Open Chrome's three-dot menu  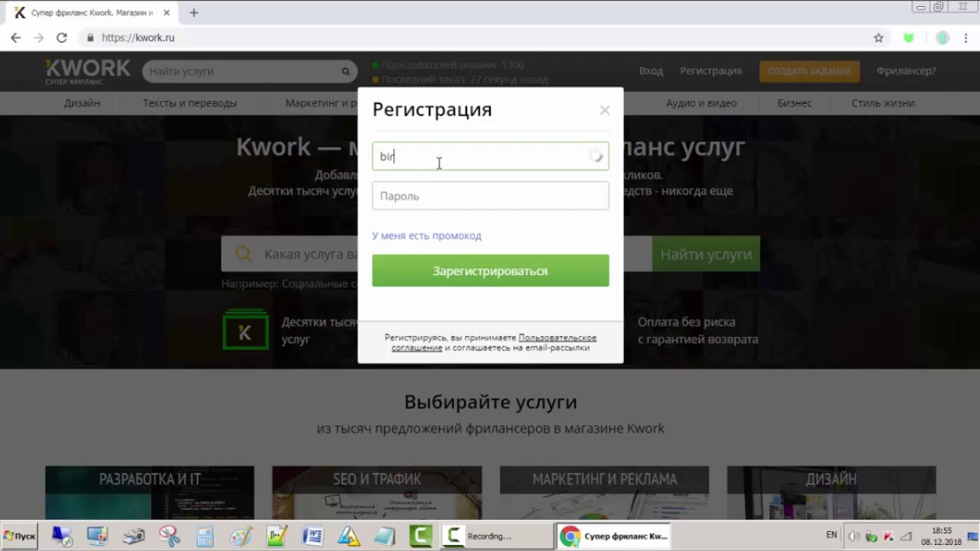(x=965, y=37)
